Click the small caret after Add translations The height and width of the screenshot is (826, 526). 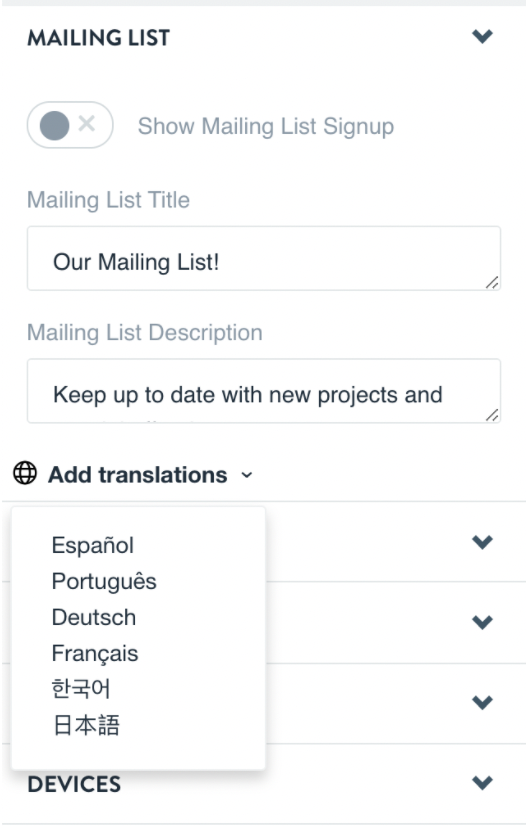(x=246, y=475)
